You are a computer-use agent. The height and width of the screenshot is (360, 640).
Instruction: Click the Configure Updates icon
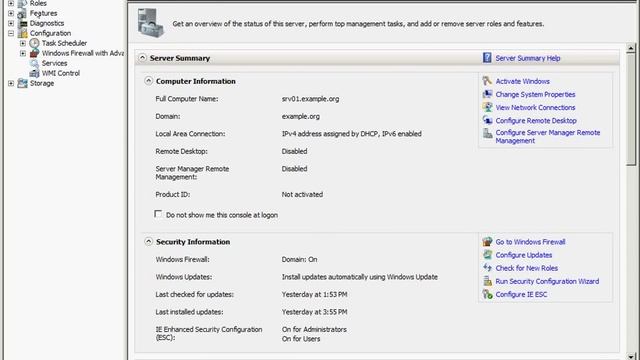coord(487,255)
